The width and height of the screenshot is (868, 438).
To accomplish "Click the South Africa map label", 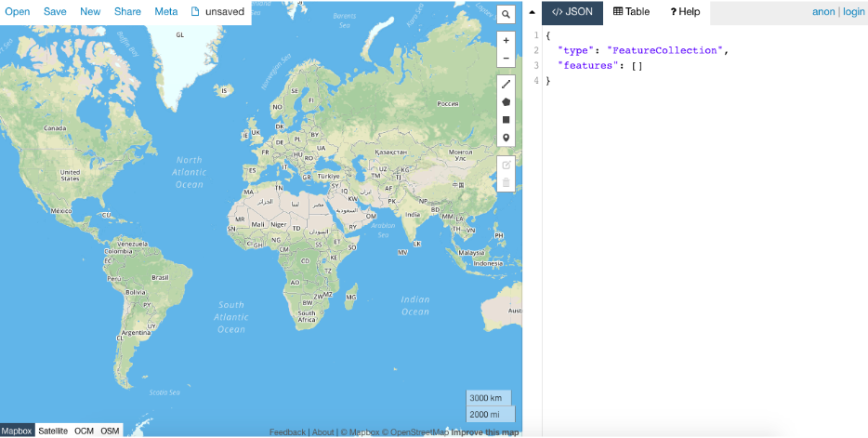I will coord(307,316).
